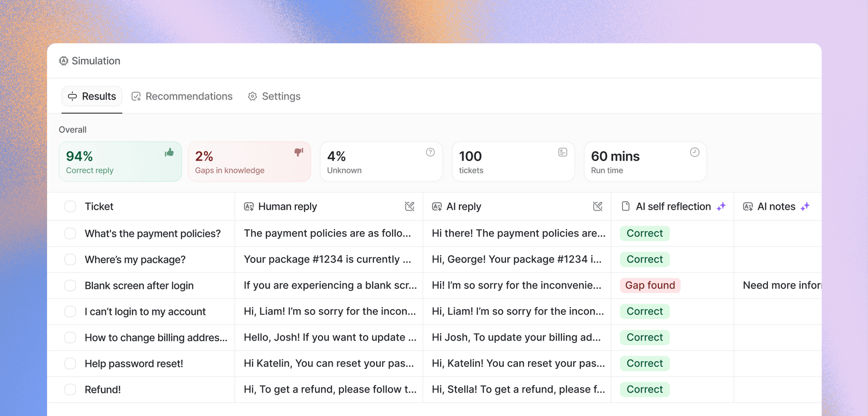Click the Simulation header icon
The image size is (868, 416).
coord(64,61)
